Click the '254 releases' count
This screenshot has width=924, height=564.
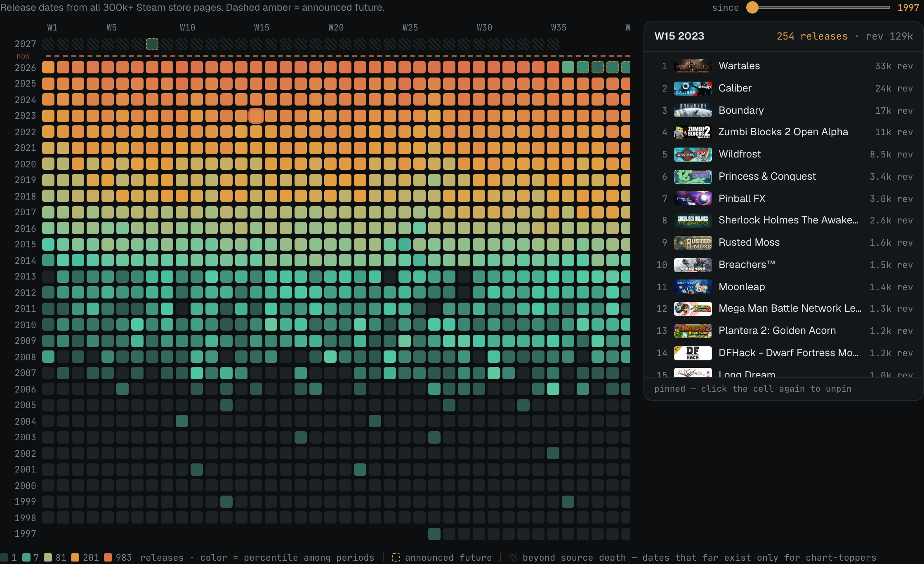point(812,36)
